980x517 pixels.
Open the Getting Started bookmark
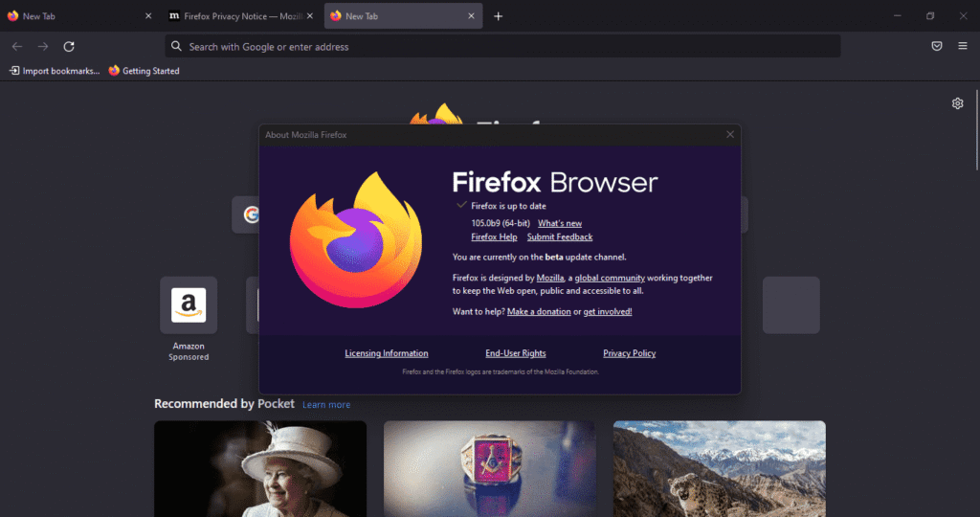click(144, 71)
